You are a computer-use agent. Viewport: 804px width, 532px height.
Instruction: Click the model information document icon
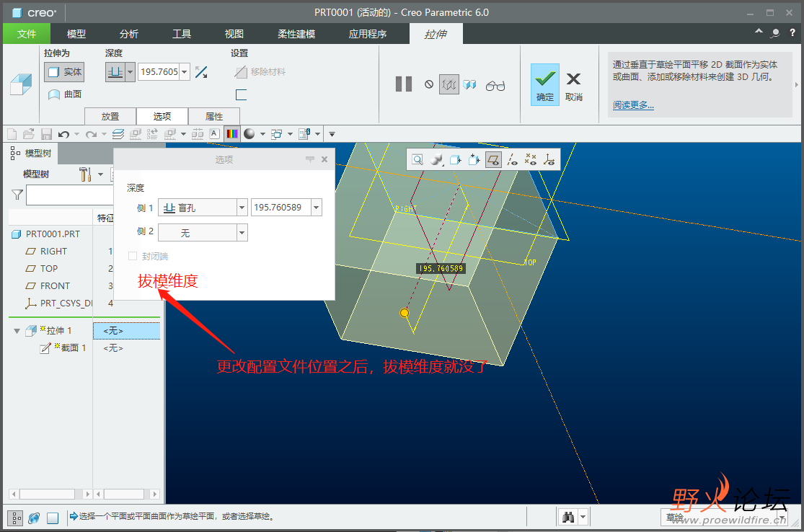tap(304, 134)
